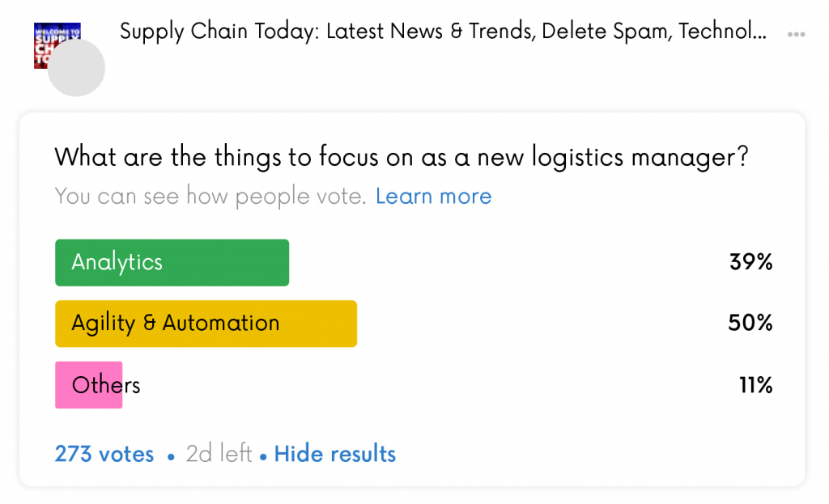The height and width of the screenshot is (504, 829).
Task: Click the 2d left time remaining text
Action: tap(219, 454)
